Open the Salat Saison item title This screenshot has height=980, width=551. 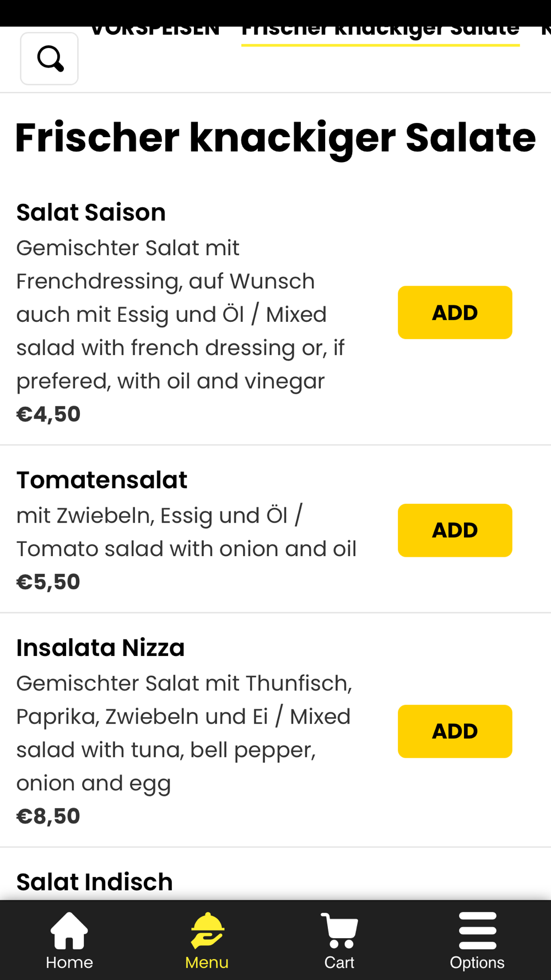91,213
